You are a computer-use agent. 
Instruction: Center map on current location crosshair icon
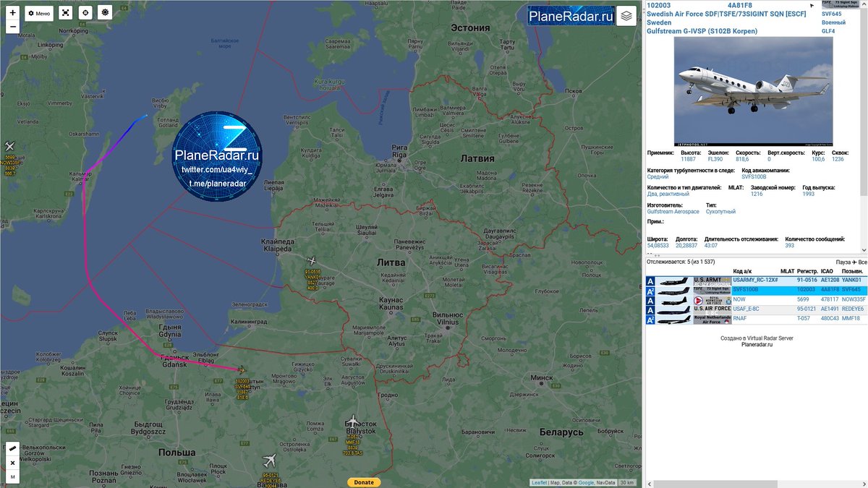click(x=85, y=13)
